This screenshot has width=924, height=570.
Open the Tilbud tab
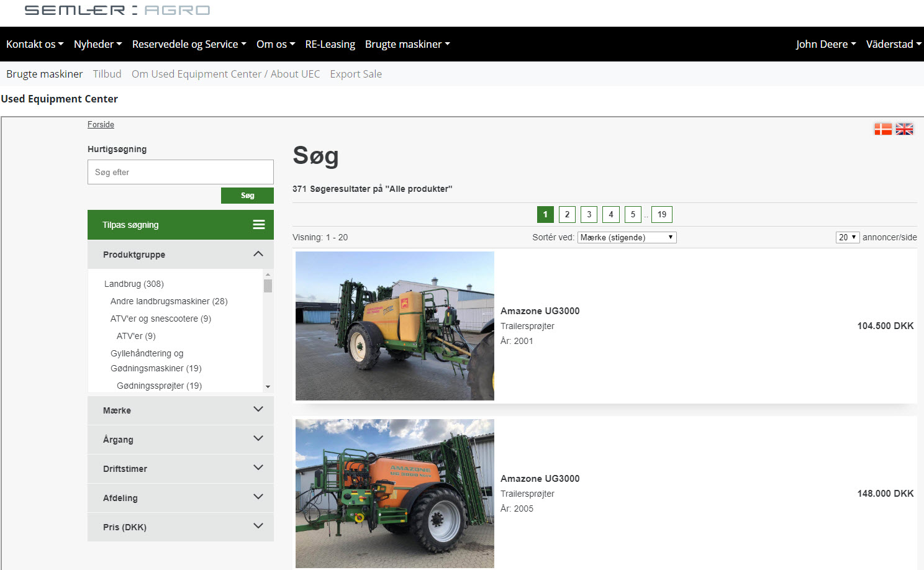click(x=107, y=74)
